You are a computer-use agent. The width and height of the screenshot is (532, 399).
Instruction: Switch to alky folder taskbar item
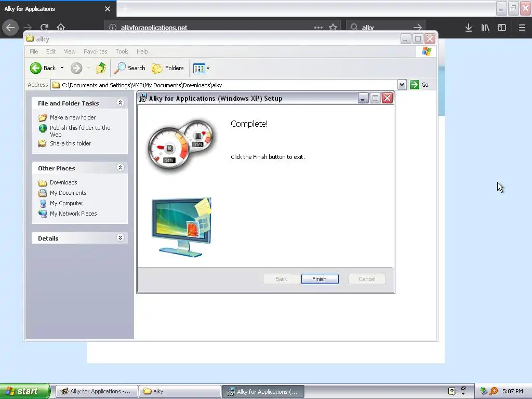click(179, 392)
